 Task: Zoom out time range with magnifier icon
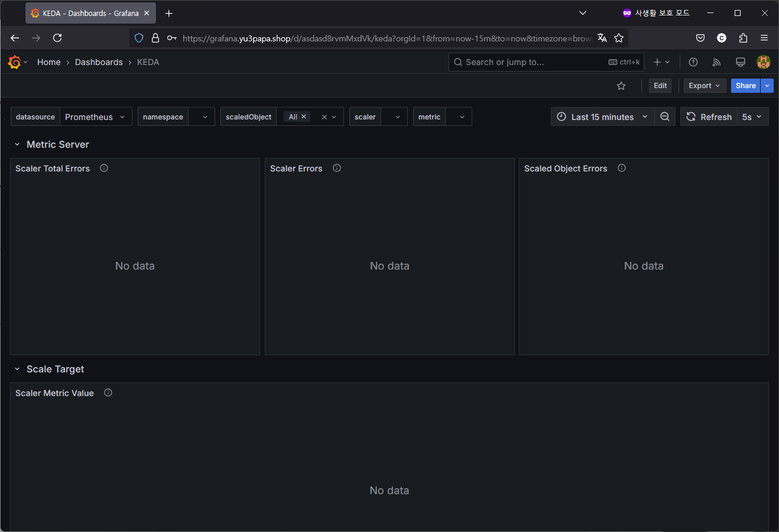[665, 117]
